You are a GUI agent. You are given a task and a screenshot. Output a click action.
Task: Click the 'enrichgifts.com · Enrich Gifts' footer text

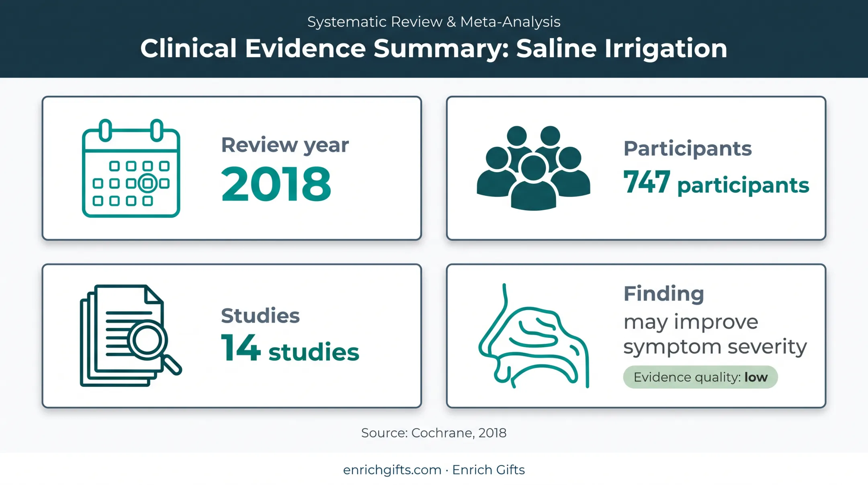pos(434,470)
